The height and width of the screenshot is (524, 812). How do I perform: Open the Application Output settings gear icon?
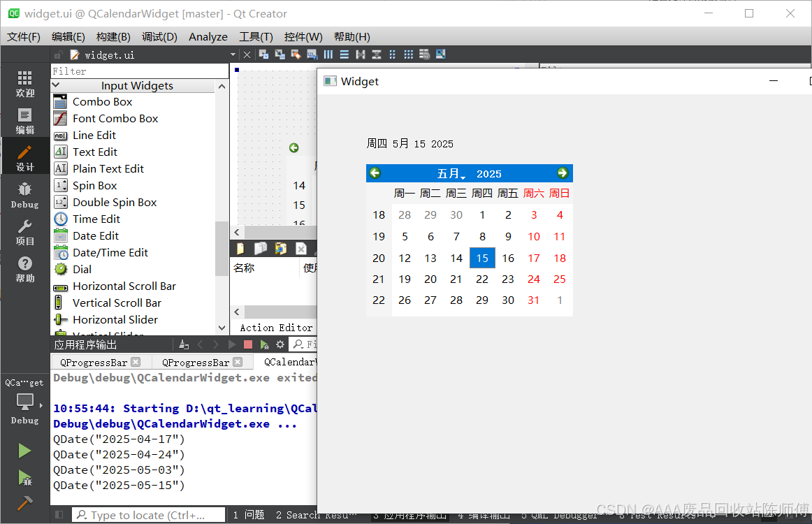(x=280, y=344)
